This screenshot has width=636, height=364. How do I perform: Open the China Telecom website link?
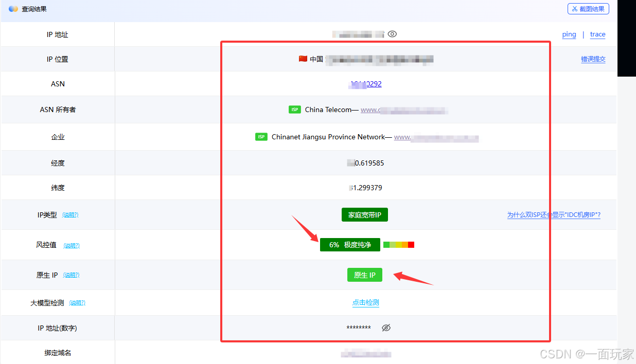[x=404, y=110]
